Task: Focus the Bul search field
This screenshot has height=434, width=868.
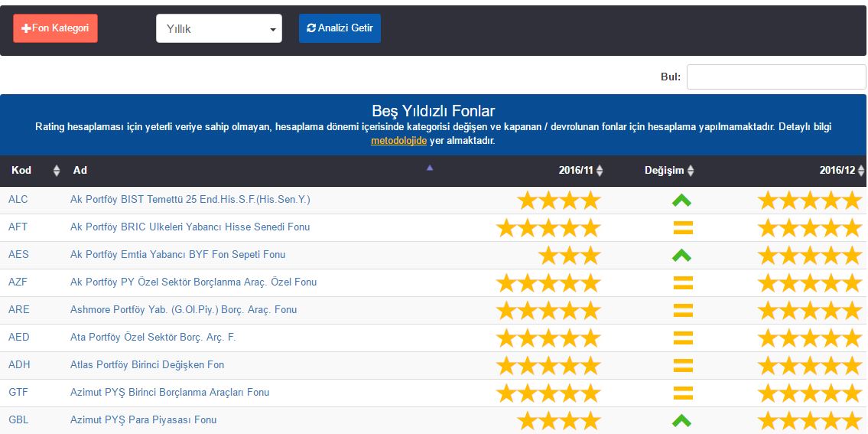Action: click(776, 77)
